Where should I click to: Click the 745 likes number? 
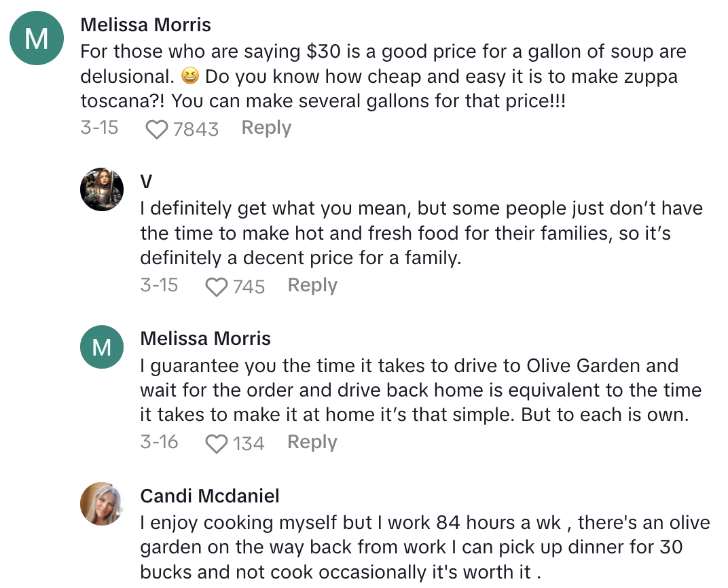coord(249,287)
